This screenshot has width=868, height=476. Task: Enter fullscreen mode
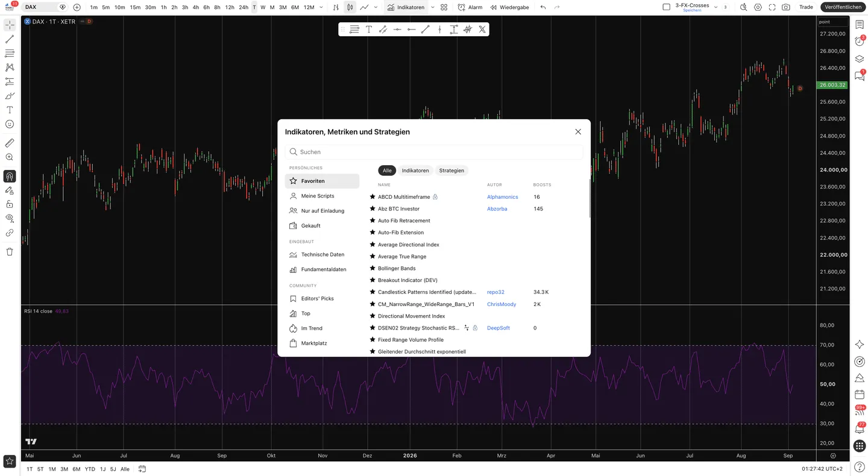click(x=772, y=7)
